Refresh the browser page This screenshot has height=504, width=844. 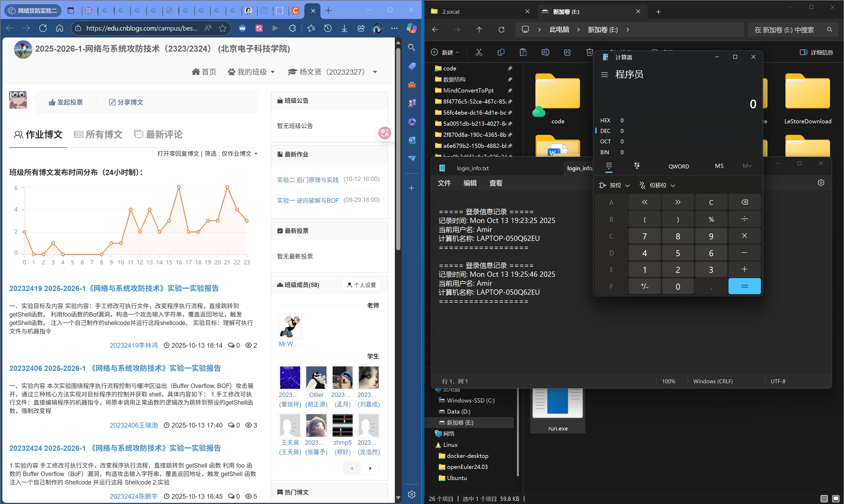tap(43, 28)
